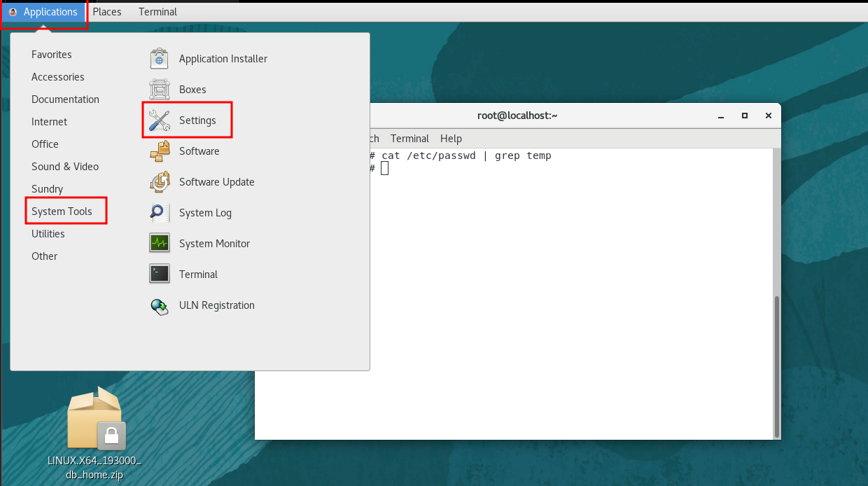Close the terminal window

click(769, 116)
